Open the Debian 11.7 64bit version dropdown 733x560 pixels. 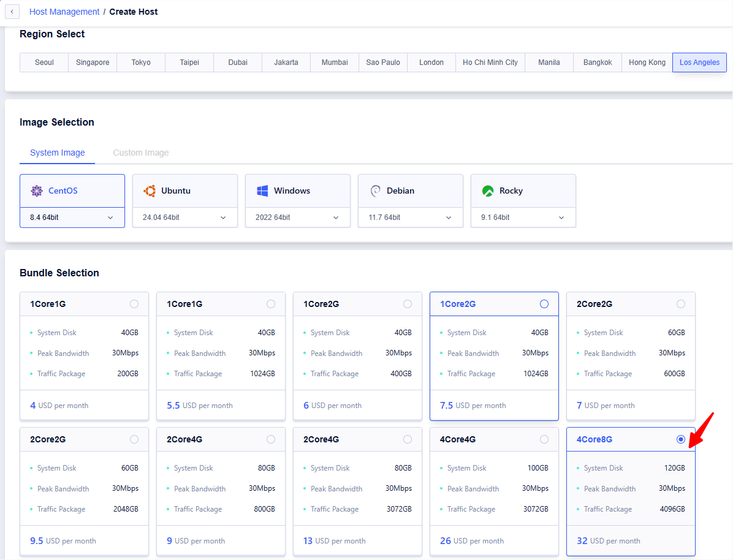tap(411, 218)
